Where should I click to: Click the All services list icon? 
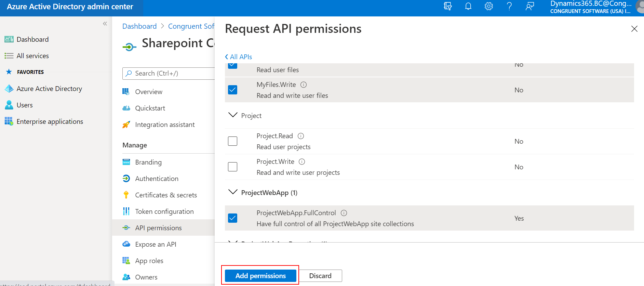click(9, 56)
